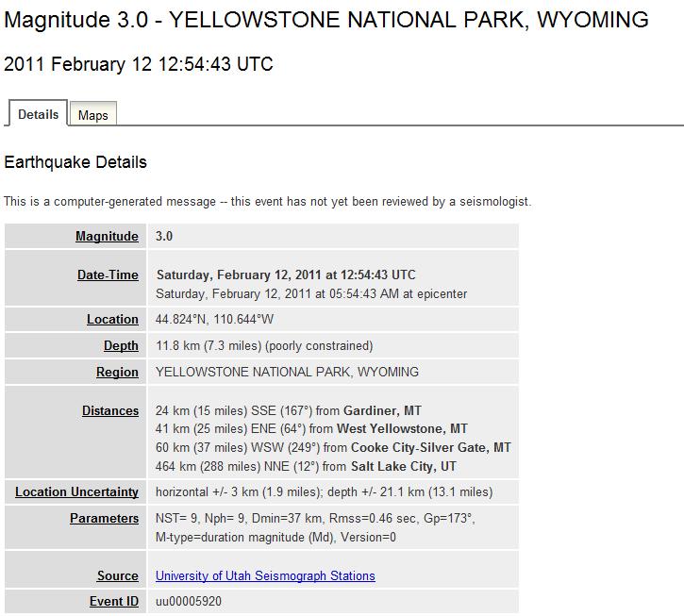Image resolution: width=684 pixels, height=616 pixels.
Task: Click the Location label link
Action: [x=112, y=320]
